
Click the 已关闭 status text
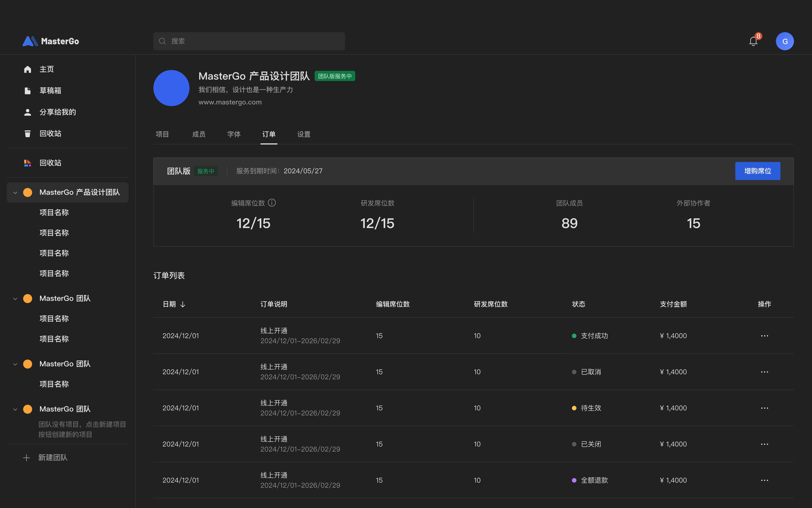[591, 444]
